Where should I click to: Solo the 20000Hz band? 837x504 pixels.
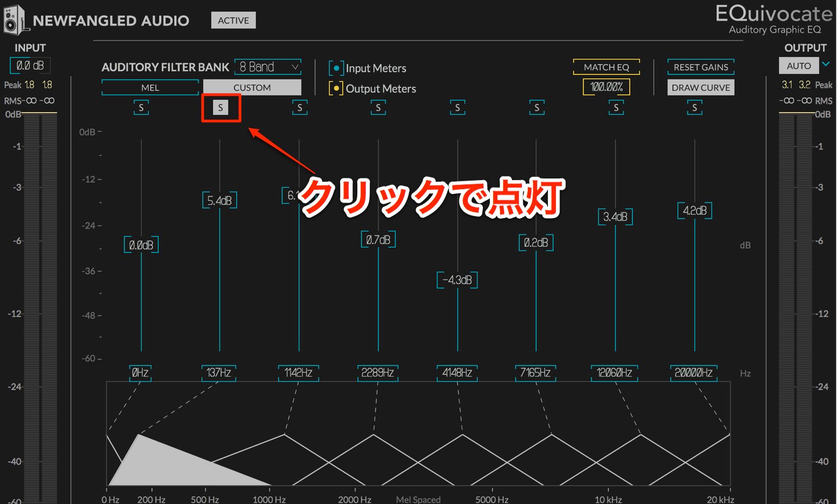coord(695,108)
